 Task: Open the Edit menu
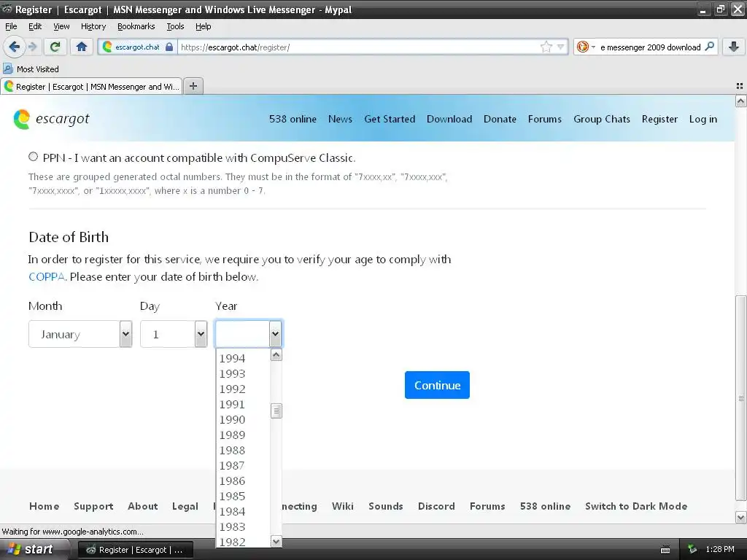point(35,26)
